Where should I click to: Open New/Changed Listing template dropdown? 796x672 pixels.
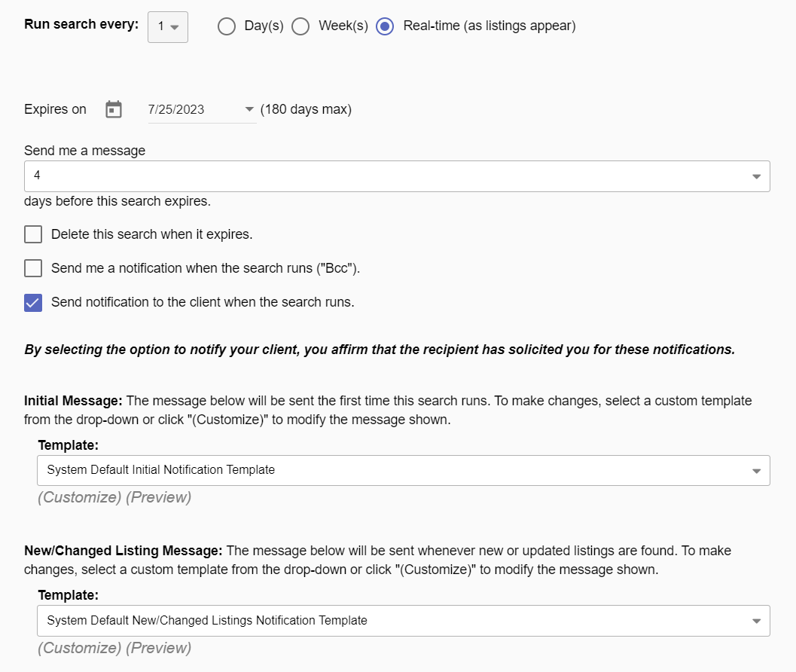403,621
